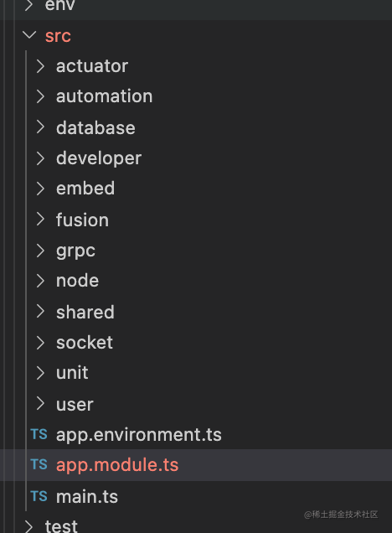This screenshot has width=392, height=533.
Task: Expand the database folder chevron
Action: pyautogui.click(x=40, y=127)
